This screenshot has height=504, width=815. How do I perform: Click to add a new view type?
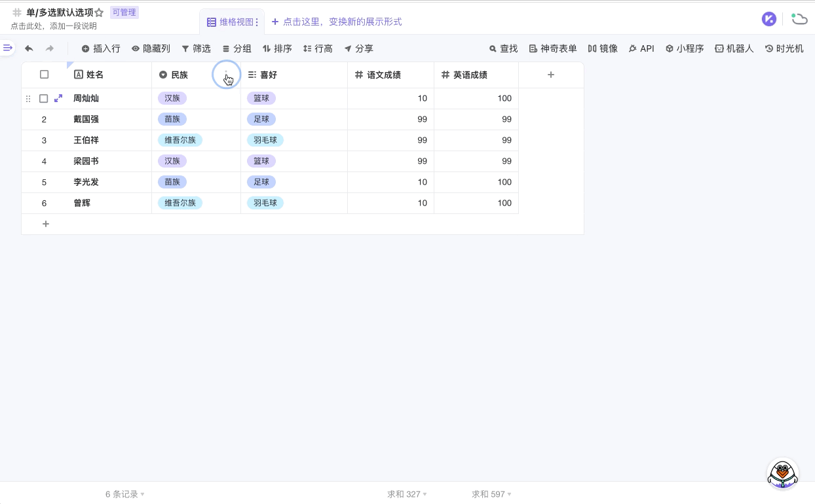pos(336,22)
